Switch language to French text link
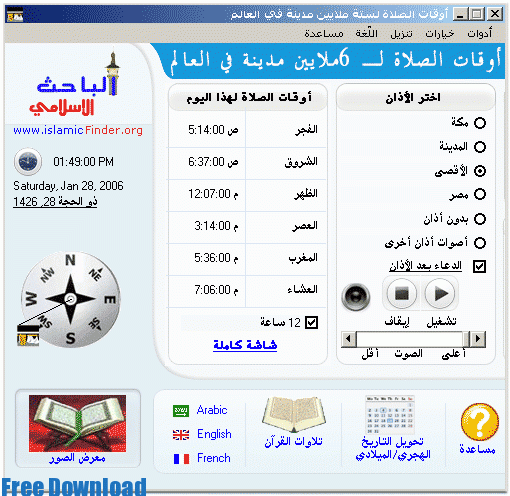 [x=214, y=458]
